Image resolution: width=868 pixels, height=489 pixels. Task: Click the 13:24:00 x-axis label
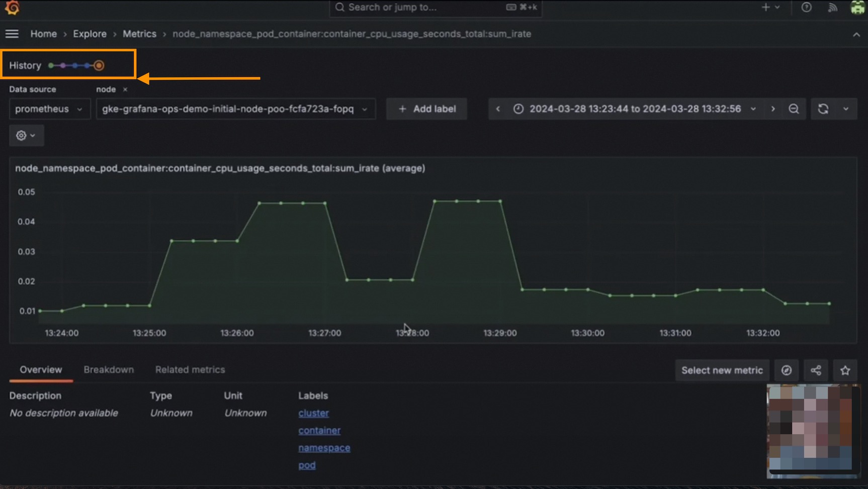[x=61, y=333]
